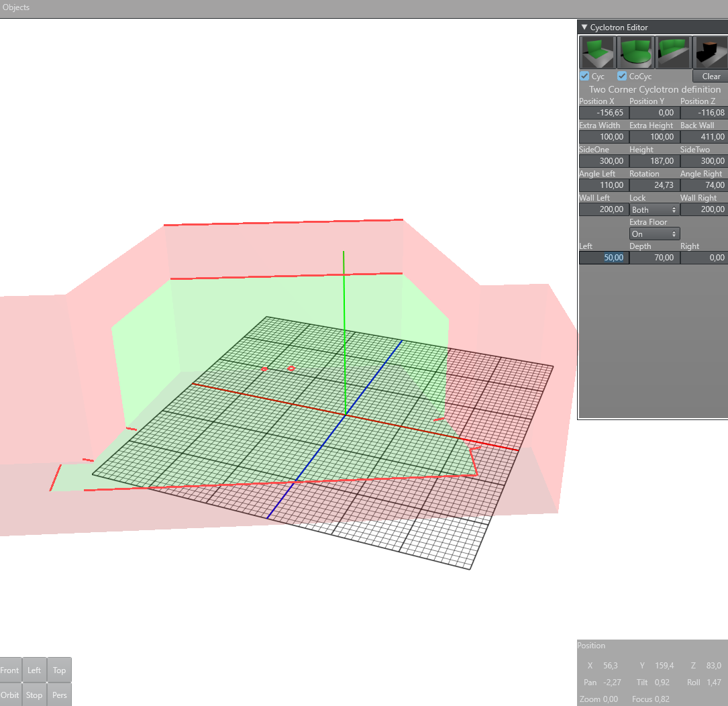Toggle the Cyc checkbox
The height and width of the screenshot is (706, 728).
tap(584, 77)
